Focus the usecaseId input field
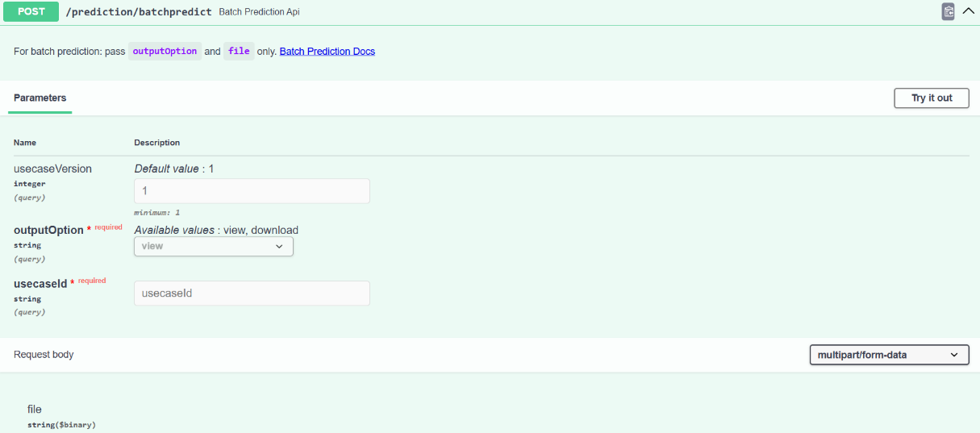The width and height of the screenshot is (980, 433). click(252, 293)
